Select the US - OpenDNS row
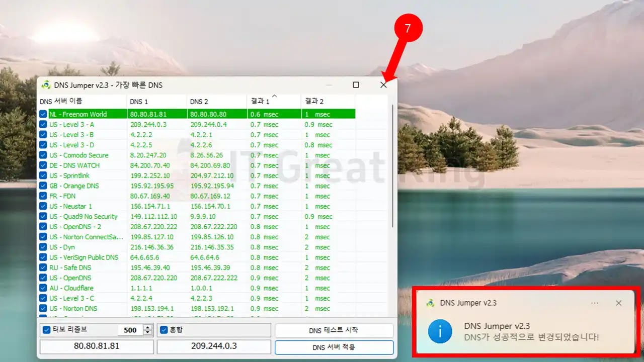Screen dimensions: 644x362 click(197, 278)
